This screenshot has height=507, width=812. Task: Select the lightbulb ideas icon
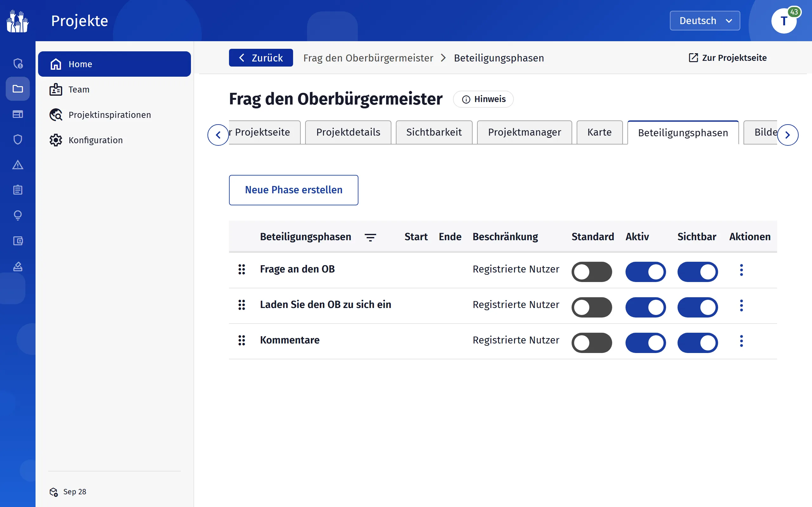point(18,215)
